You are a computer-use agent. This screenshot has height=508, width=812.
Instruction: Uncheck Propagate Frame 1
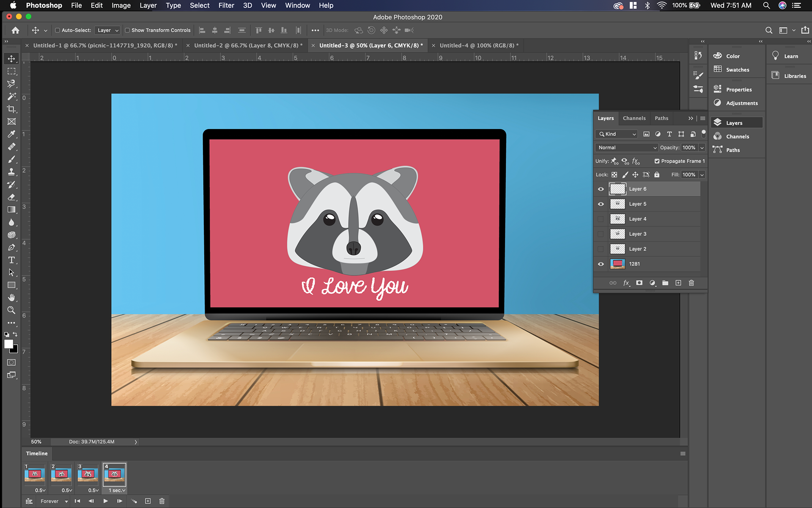point(657,161)
